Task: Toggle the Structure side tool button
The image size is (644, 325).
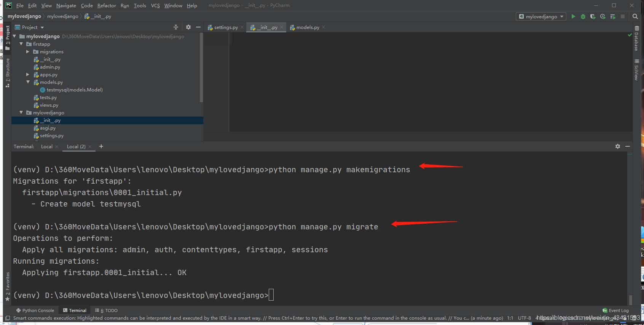Action: click(x=8, y=73)
